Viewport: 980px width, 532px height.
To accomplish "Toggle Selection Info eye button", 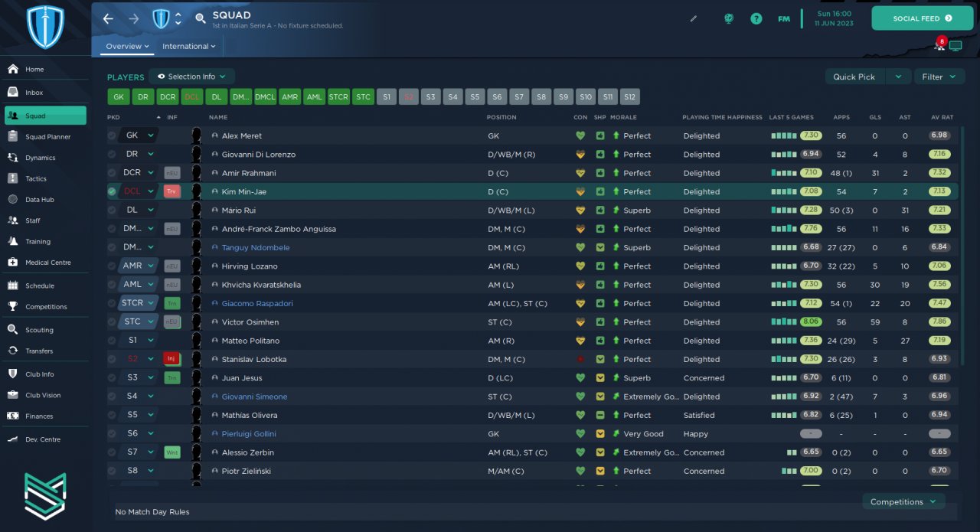I will point(192,77).
